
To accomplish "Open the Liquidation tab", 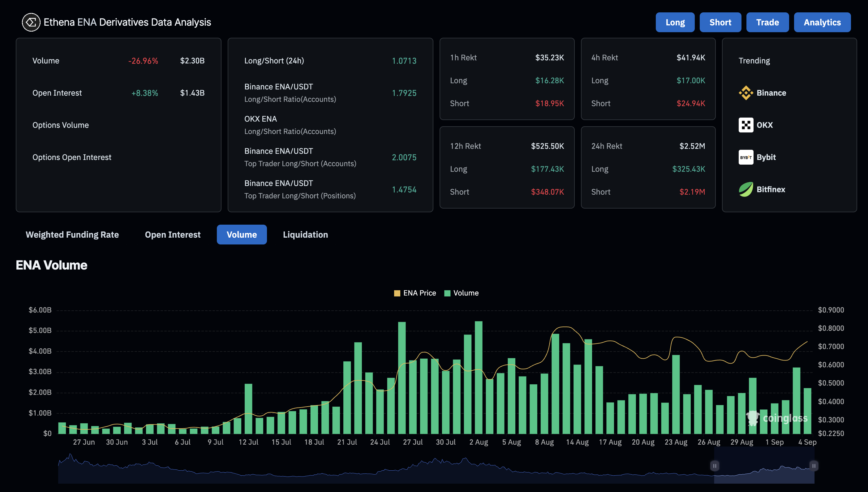I will click(305, 235).
